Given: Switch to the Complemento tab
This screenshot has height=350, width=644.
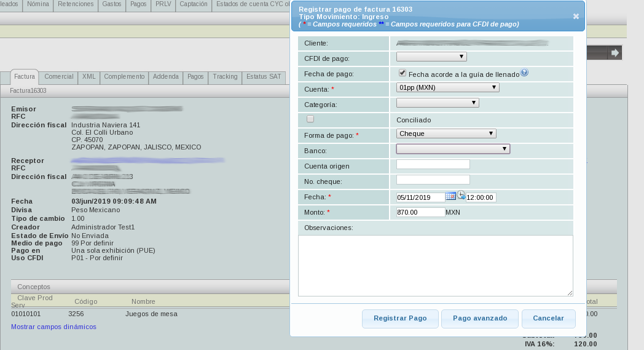Looking at the screenshot, I should pos(124,77).
